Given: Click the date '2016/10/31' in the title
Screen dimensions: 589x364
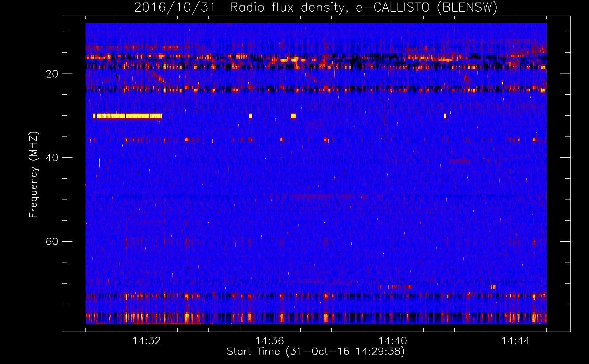Looking at the screenshot, I should tap(175, 7).
